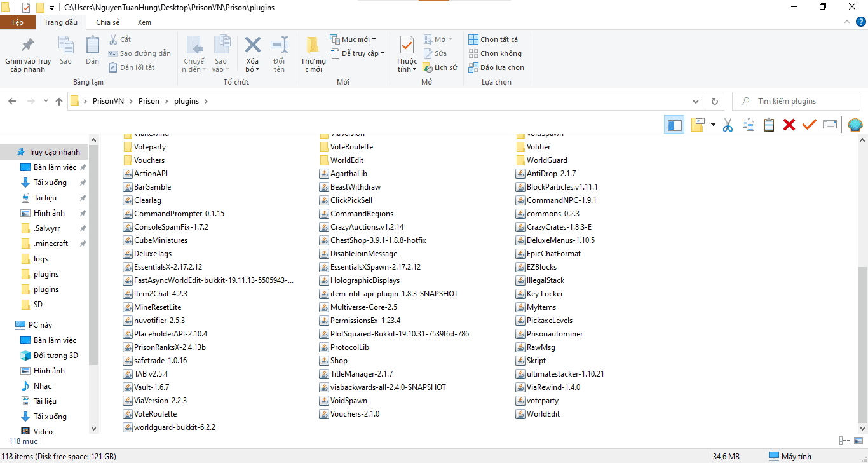The image size is (868, 463).
Task: Select the Multiverse-Core-2.5 file
Action: point(363,307)
